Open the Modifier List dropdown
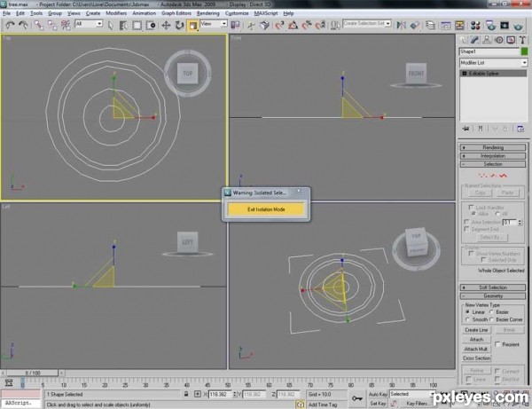 click(493, 63)
